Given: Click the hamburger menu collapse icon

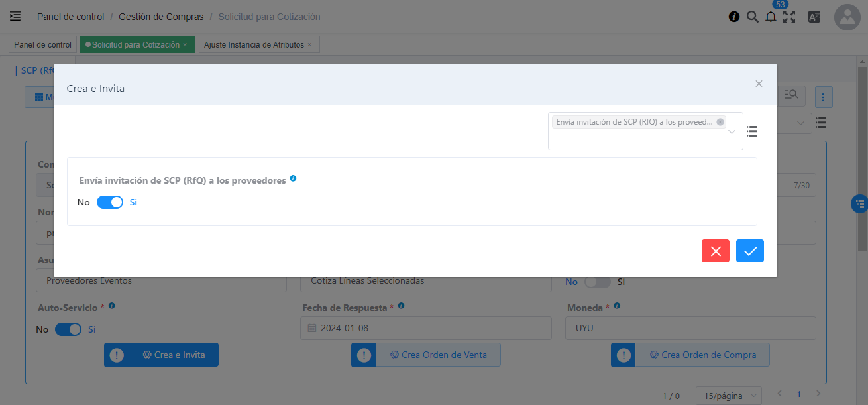Looking at the screenshot, I should click(15, 17).
